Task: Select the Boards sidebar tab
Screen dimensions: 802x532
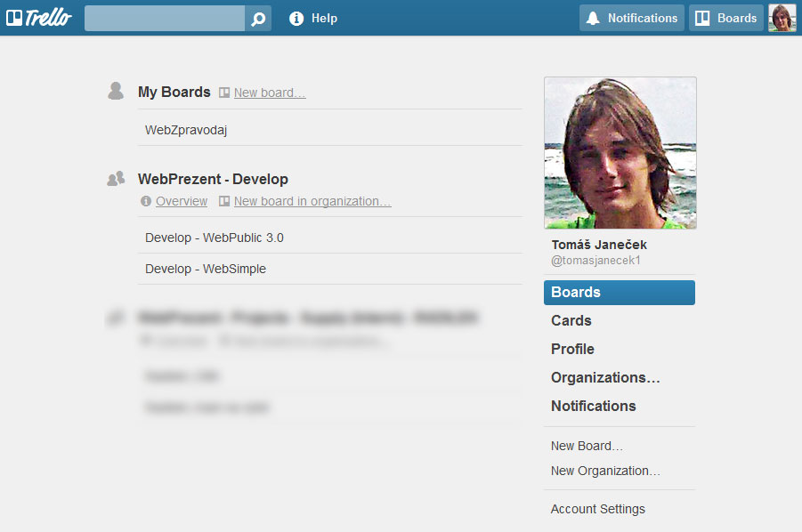Action: (x=620, y=293)
